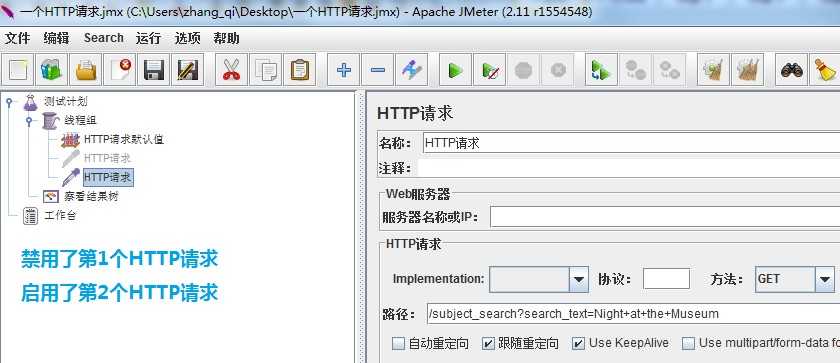Open the 运行 menu

pos(148,39)
